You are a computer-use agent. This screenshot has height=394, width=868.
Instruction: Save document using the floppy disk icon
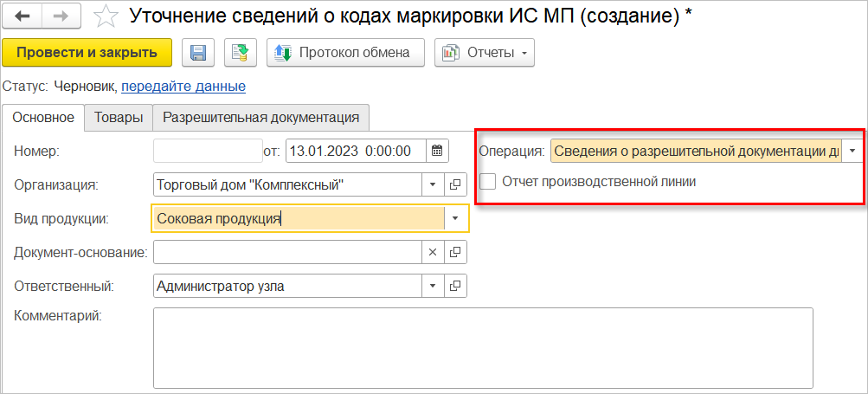click(x=198, y=53)
